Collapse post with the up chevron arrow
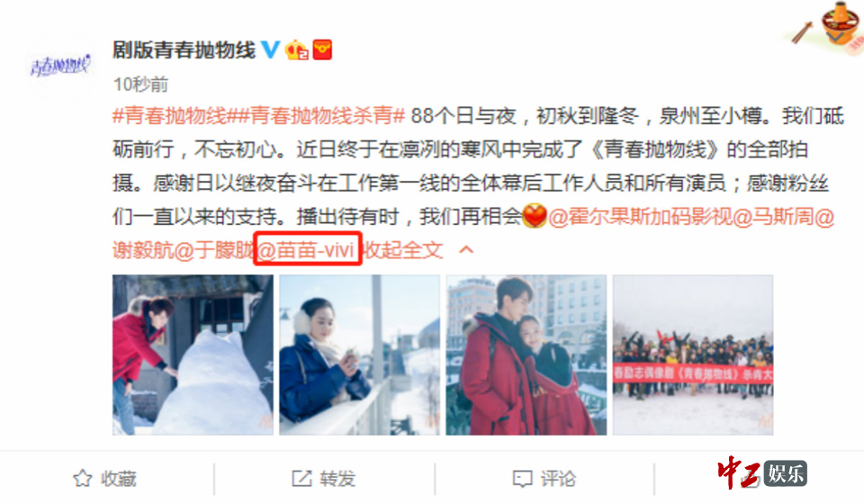The height and width of the screenshot is (504, 864). pos(466,250)
